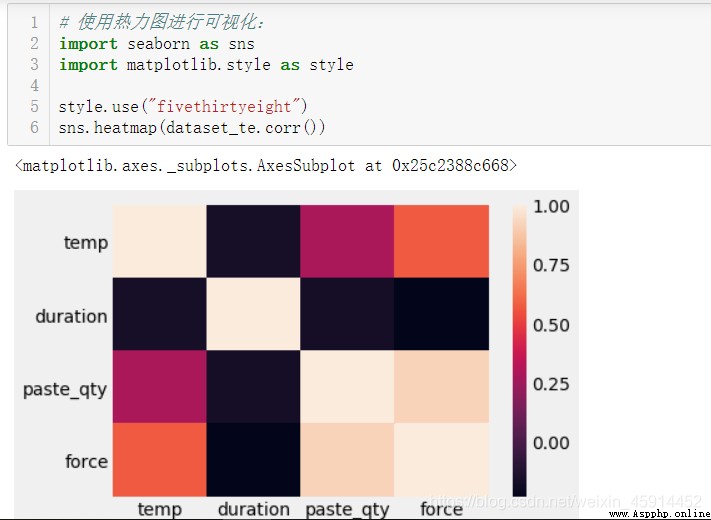The width and height of the screenshot is (711, 520).
Task: Click line number 1 in code gutter
Action: tap(34, 22)
